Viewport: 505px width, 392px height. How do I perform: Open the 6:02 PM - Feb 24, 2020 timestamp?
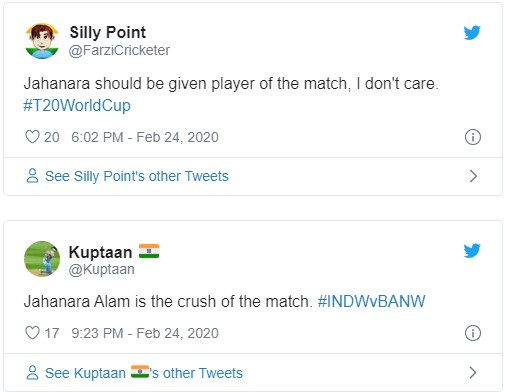tap(145, 137)
